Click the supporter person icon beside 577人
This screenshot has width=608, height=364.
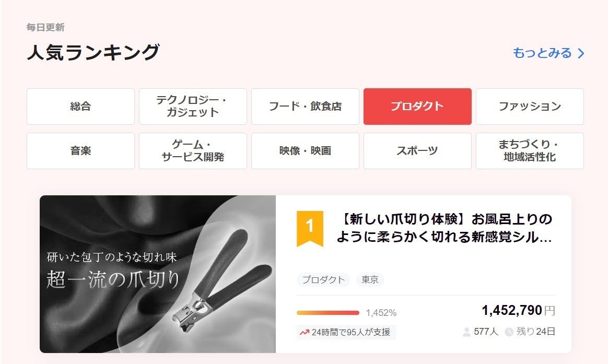pos(466,332)
